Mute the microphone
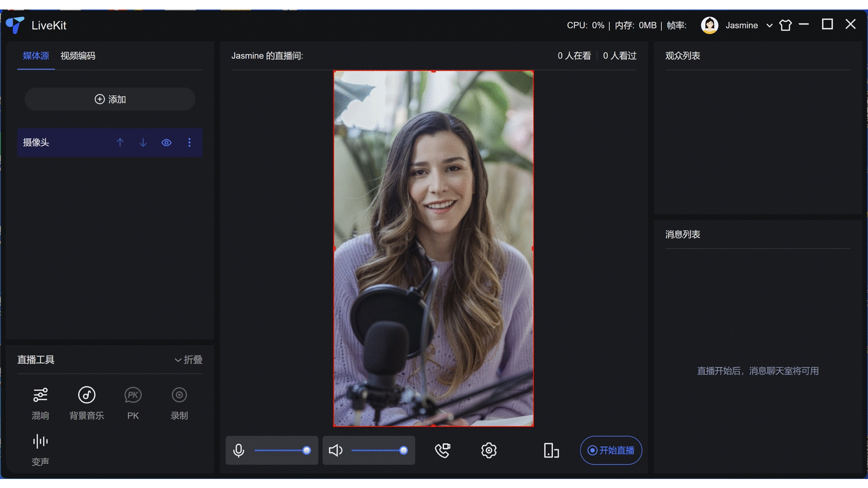The height and width of the screenshot is (488, 868). [239, 450]
